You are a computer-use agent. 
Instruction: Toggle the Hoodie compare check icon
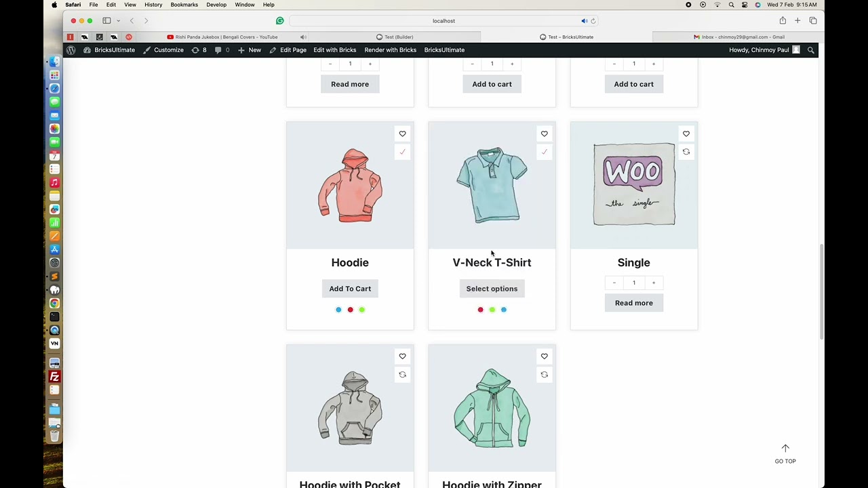tap(402, 152)
